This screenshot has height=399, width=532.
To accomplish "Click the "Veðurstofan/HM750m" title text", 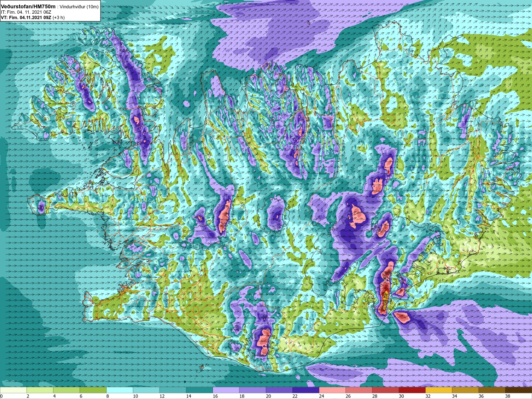I will 28,7.
